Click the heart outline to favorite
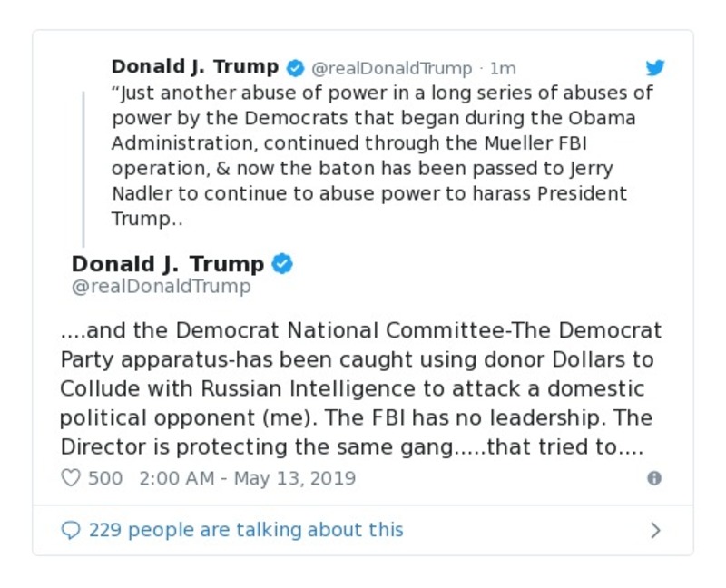 click(x=71, y=478)
